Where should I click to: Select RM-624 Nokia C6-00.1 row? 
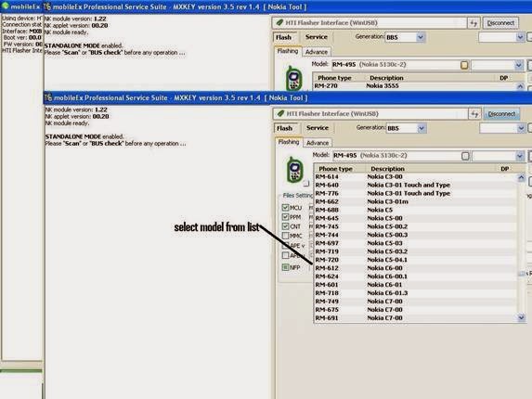415,277
